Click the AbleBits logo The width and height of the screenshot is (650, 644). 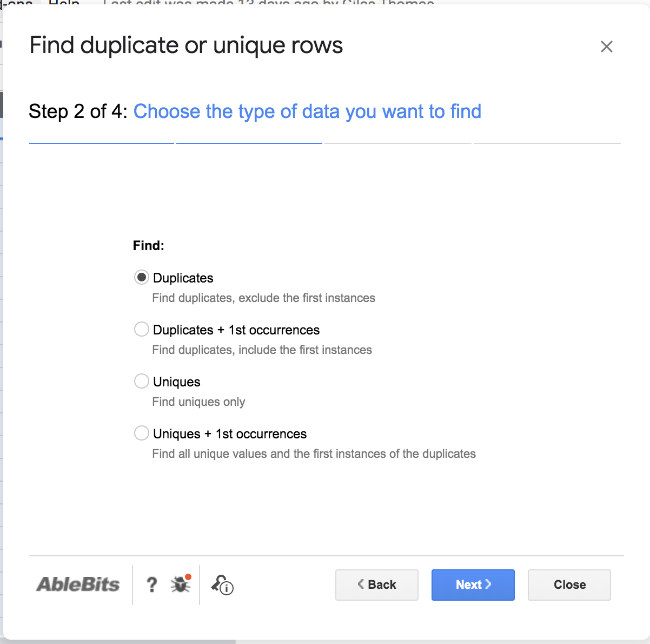point(78,584)
